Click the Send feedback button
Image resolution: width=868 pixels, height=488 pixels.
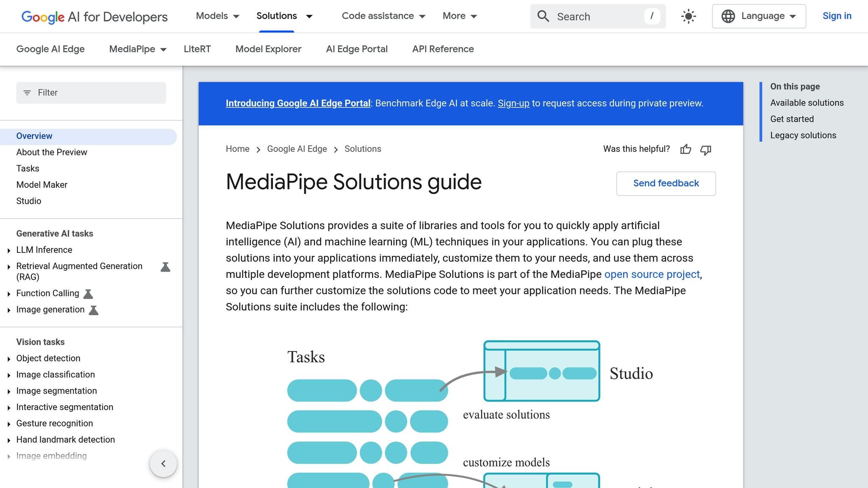pyautogui.click(x=666, y=183)
